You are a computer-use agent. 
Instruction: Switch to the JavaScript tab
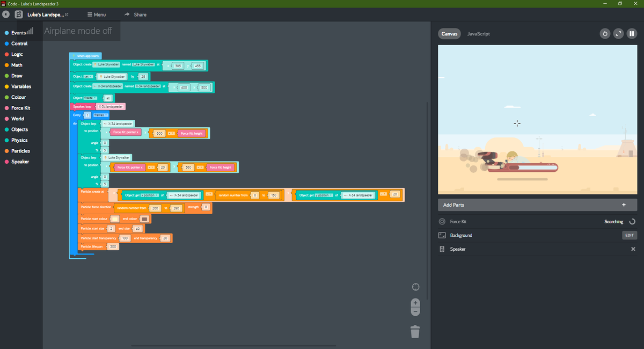tap(478, 34)
